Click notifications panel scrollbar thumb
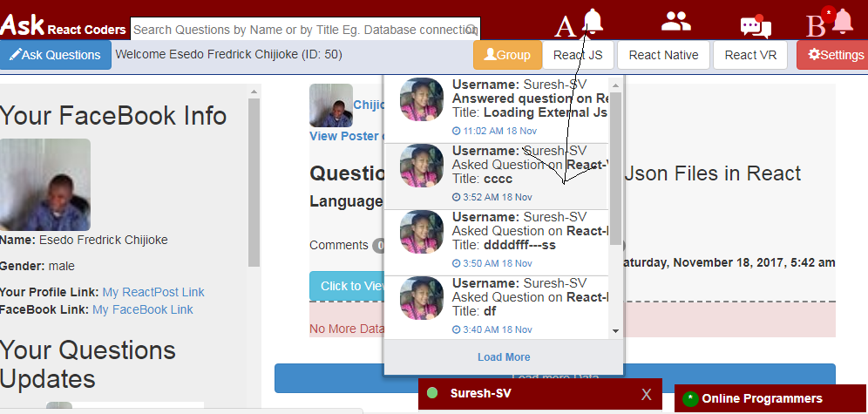This screenshot has width=868, height=414. pos(615,167)
